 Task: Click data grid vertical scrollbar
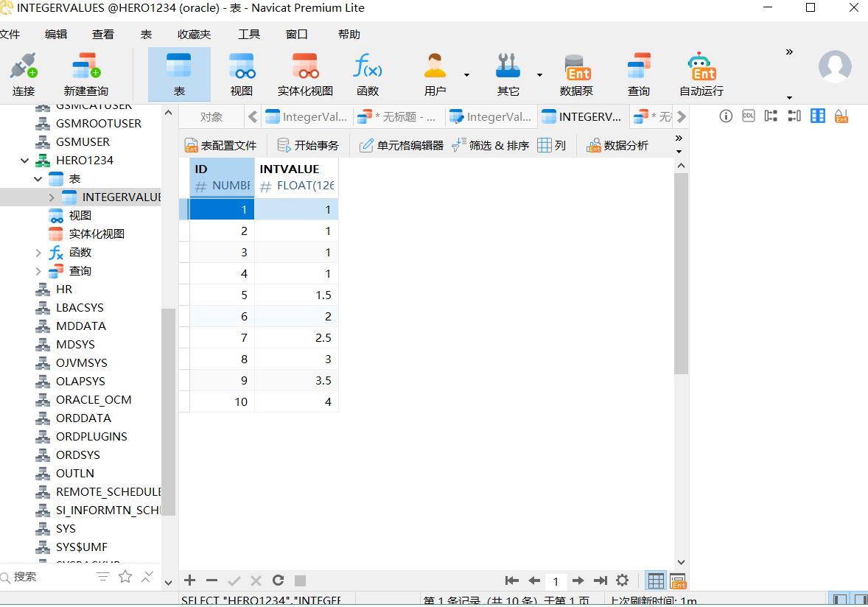click(x=681, y=274)
